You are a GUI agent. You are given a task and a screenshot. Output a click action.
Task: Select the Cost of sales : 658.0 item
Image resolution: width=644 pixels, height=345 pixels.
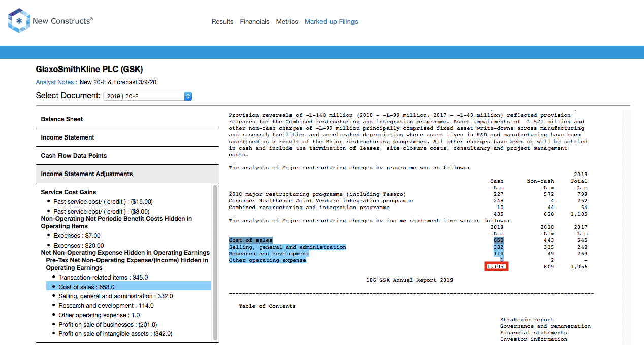pos(128,287)
